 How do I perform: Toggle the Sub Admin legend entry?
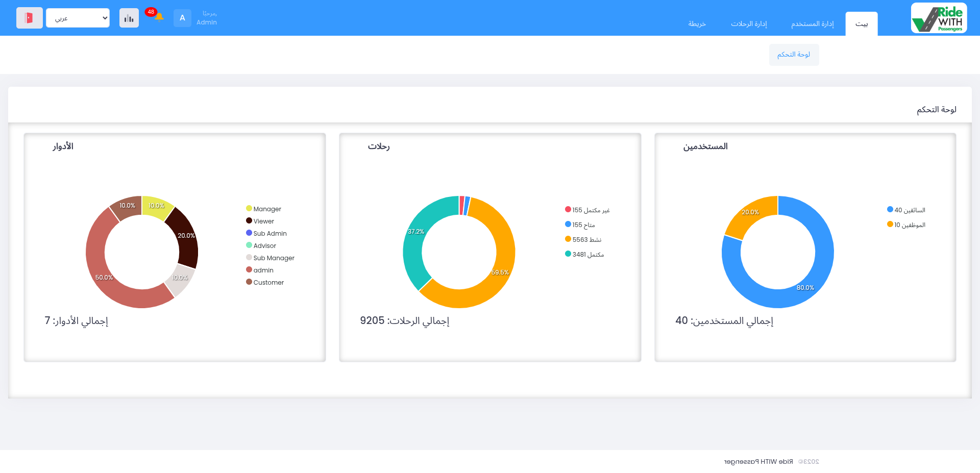pos(269,233)
